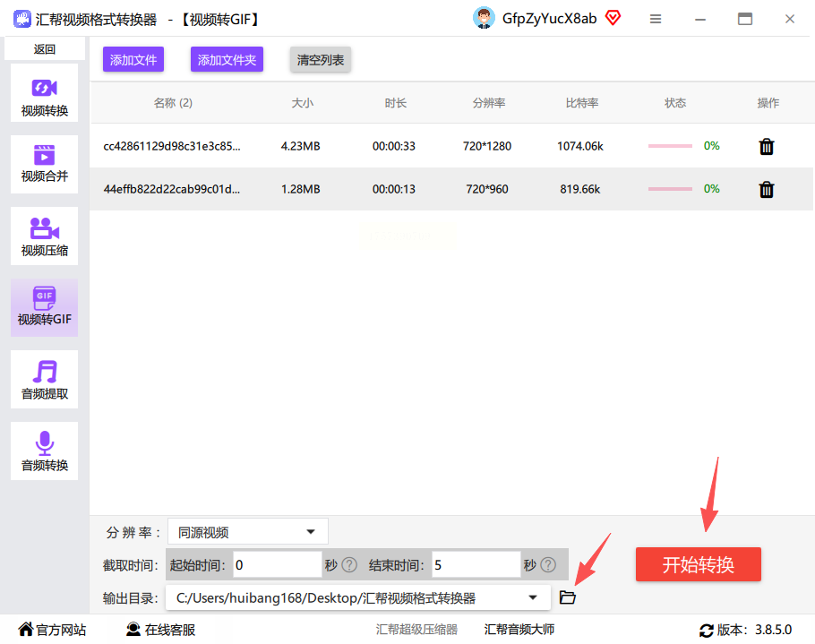The width and height of the screenshot is (815, 644).
Task: Show help tooltip beside 结束时间 seconds
Action: [x=548, y=565]
